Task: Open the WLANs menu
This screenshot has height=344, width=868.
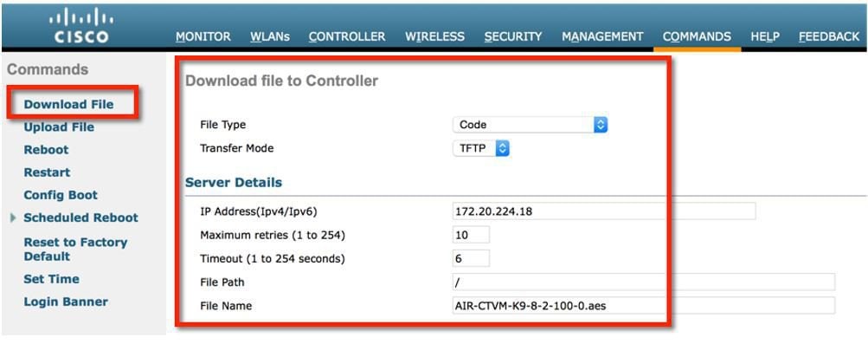Action: point(270,36)
